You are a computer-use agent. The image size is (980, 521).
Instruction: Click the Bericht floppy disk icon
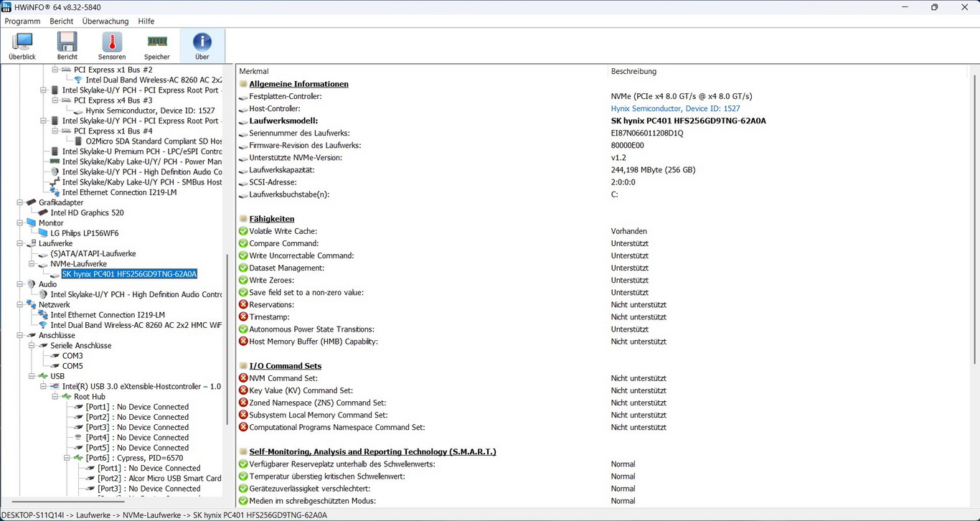click(67, 46)
